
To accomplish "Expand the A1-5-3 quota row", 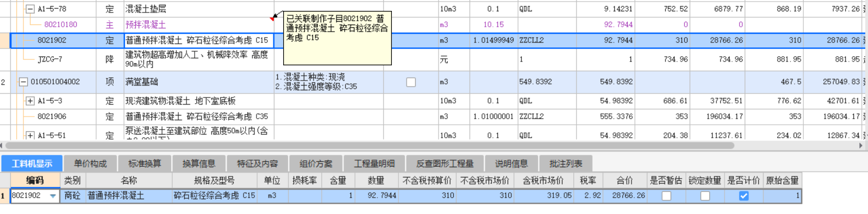I will 30,101.
